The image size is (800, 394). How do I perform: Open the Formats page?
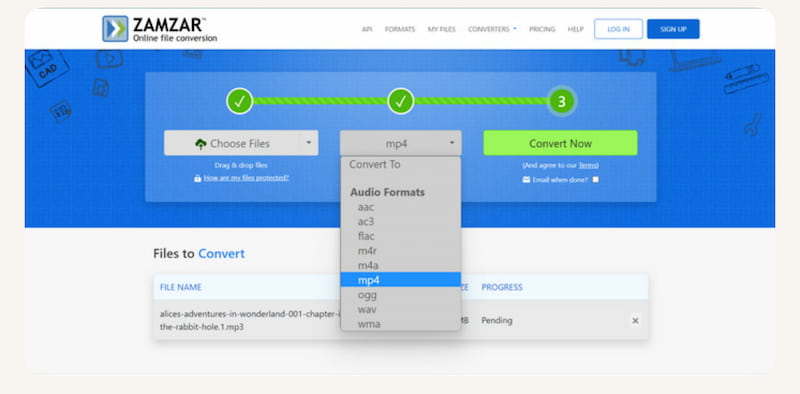click(x=400, y=29)
